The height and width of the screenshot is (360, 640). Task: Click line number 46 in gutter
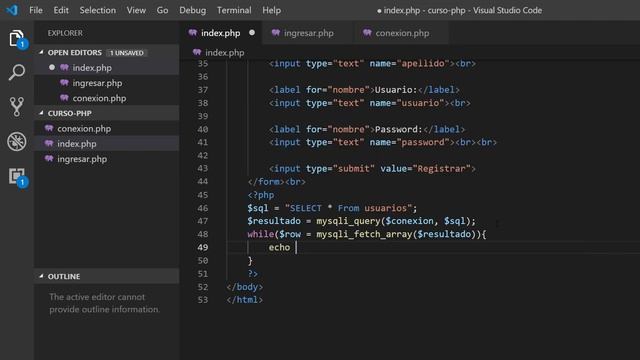(203, 208)
